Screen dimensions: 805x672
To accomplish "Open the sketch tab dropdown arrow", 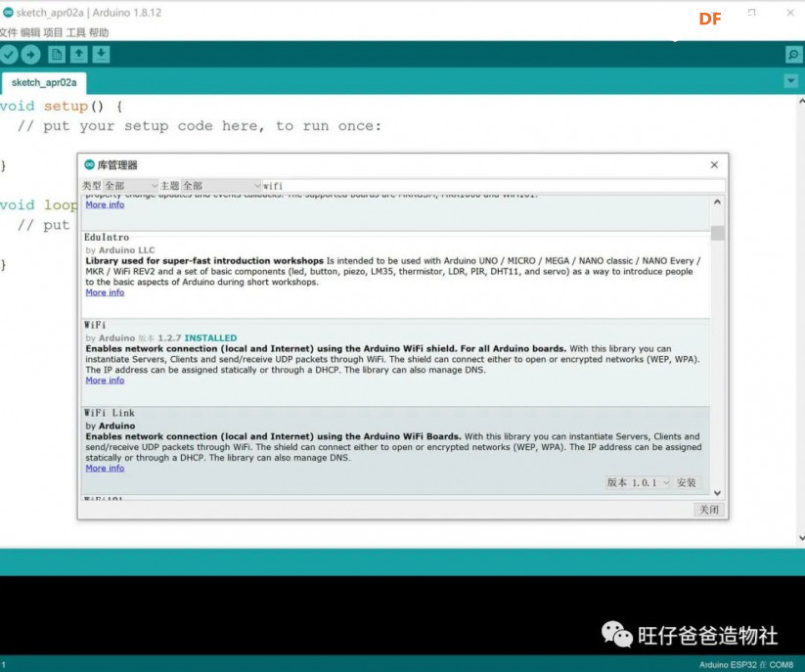I will (791, 80).
